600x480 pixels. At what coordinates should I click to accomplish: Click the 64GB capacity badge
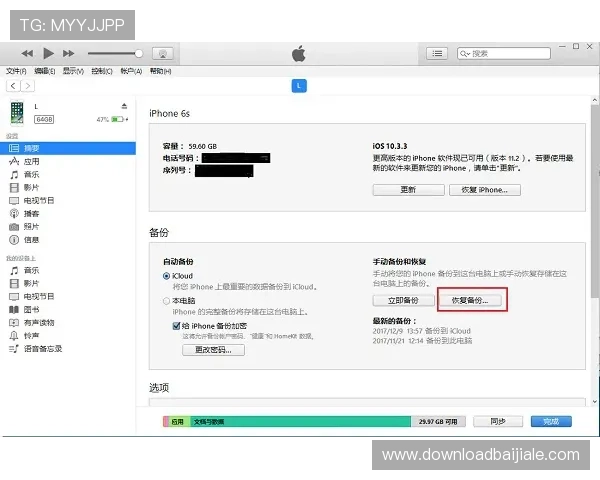(x=44, y=119)
